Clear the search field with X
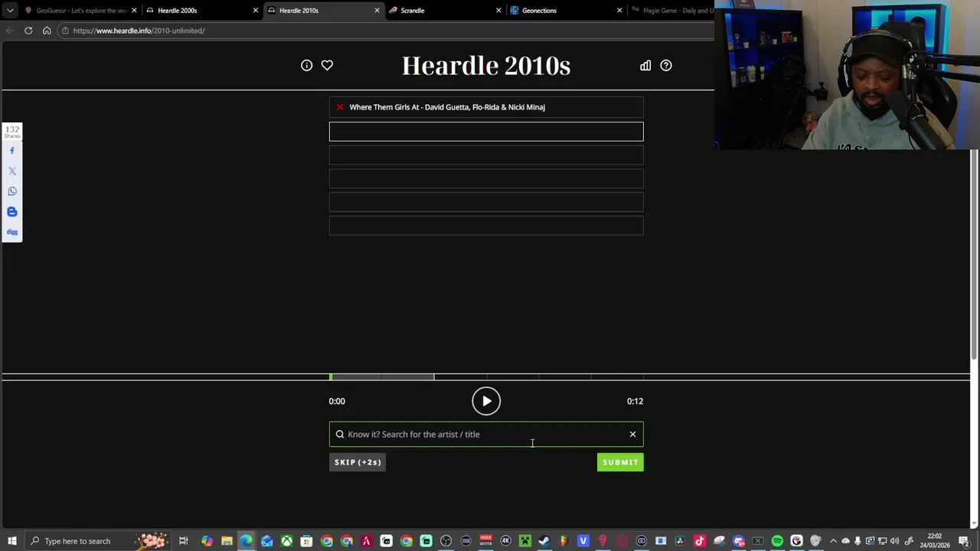Viewport: 980px width, 551px height. coord(632,434)
